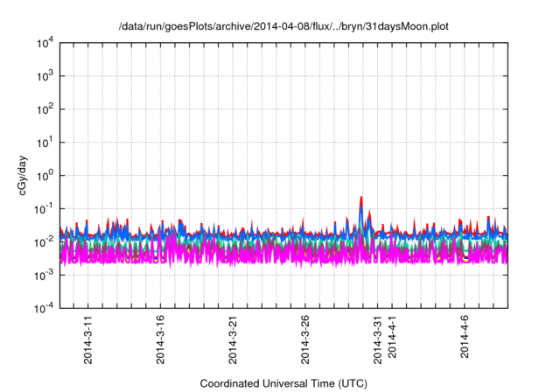Click the 10^-4 y-axis tick label
Image resolution: width=560 pixels, height=392 pixels.
(x=45, y=308)
